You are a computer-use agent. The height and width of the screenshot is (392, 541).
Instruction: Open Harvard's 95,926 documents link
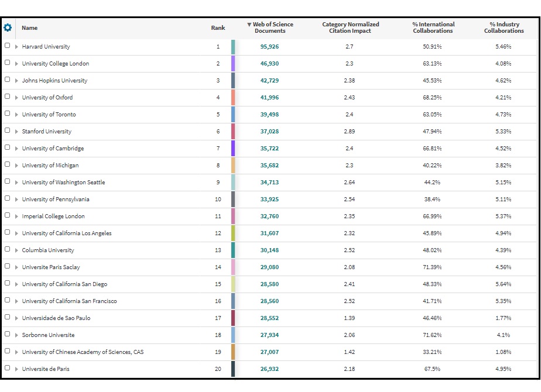(269, 47)
